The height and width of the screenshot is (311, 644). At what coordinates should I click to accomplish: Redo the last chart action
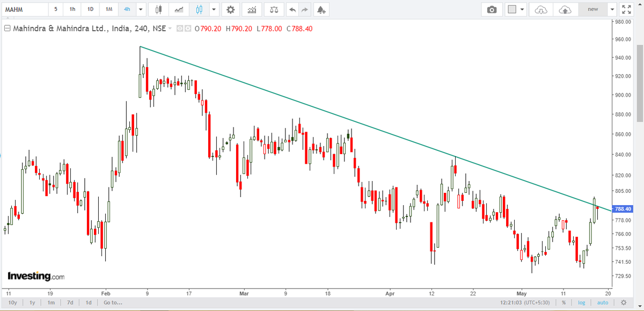coord(305,10)
